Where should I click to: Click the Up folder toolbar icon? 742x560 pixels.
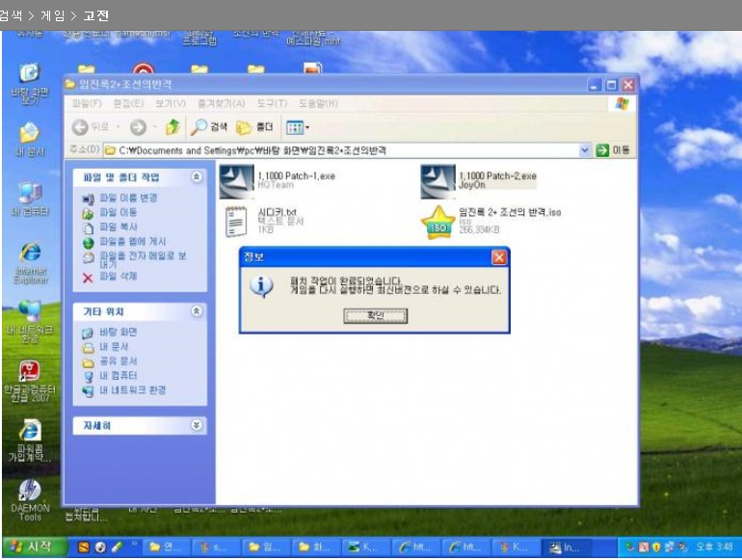point(172,127)
